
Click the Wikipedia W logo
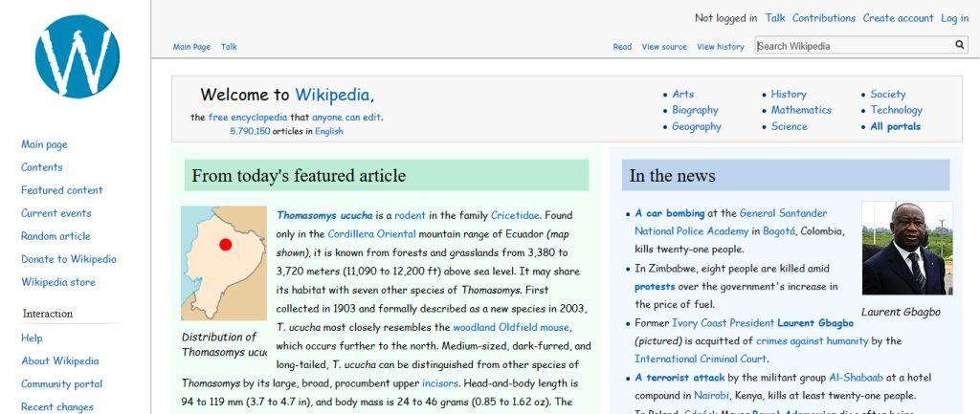[77, 56]
